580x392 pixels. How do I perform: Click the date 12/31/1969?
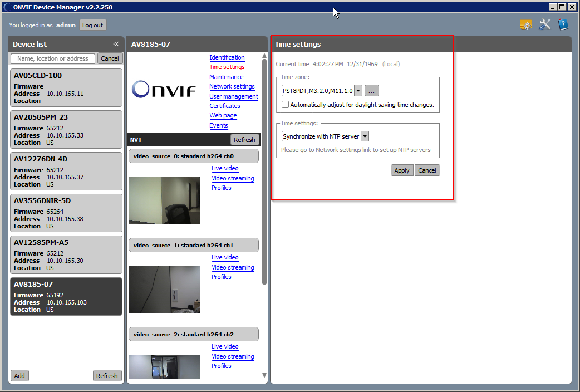point(362,64)
